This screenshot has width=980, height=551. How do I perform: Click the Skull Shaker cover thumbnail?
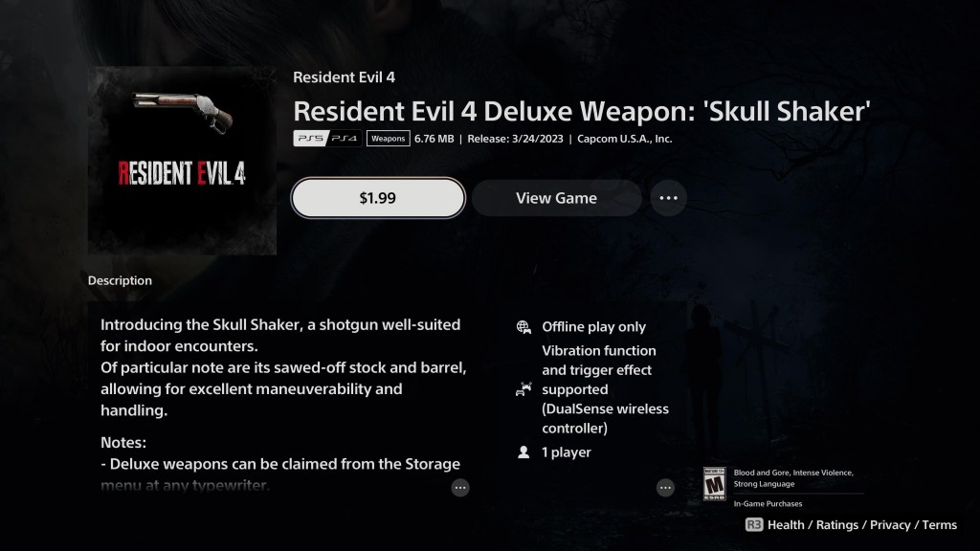pyautogui.click(x=182, y=161)
